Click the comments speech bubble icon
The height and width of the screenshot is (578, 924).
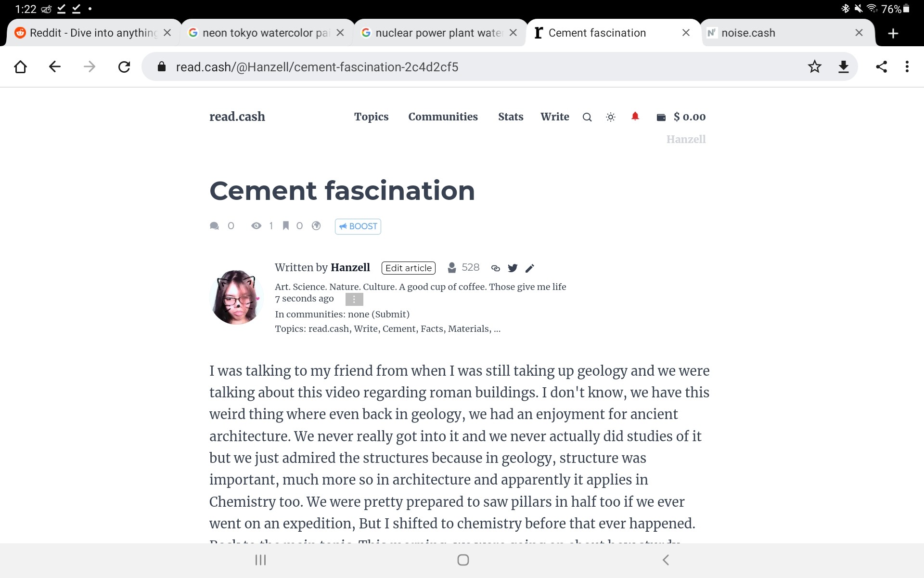coord(215,226)
